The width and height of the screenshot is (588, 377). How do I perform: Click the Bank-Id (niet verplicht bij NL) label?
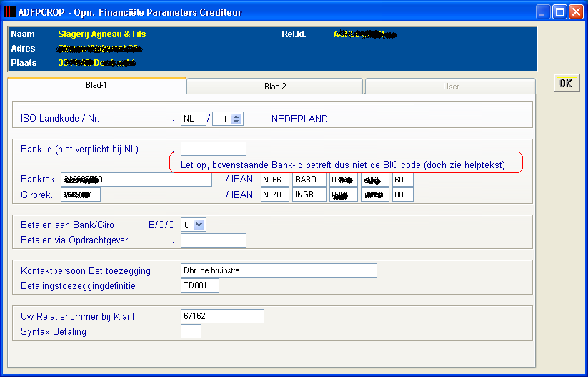pyautogui.click(x=80, y=149)
